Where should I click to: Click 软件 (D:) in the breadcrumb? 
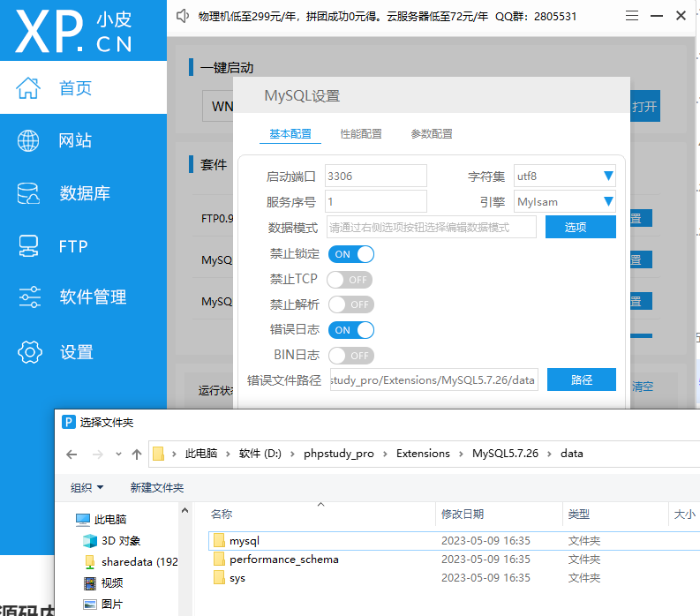(260, 454)
